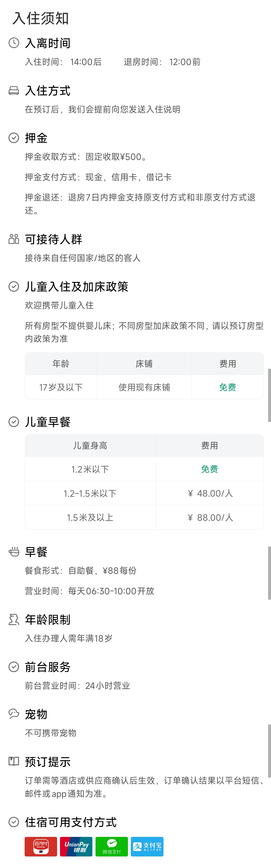Click the 入住须知 page title
This screenshot has width=271, height=868.
click(x=40, y=18)
